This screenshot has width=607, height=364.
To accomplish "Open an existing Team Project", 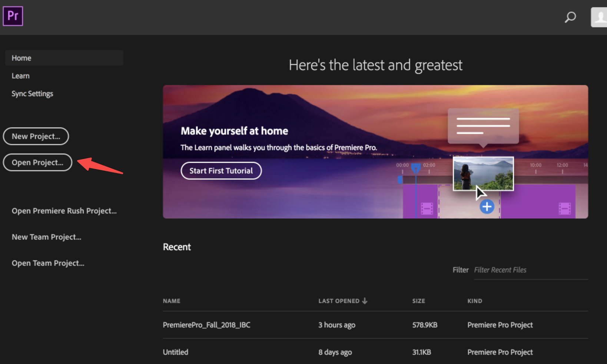I will click(48, 263).
